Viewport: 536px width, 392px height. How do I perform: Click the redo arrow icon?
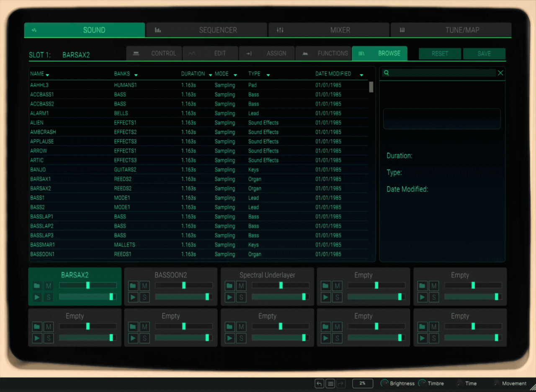click(341, 383)
